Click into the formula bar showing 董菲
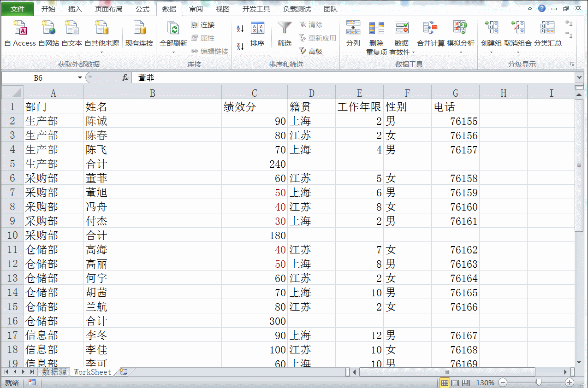 click(353, 78)
